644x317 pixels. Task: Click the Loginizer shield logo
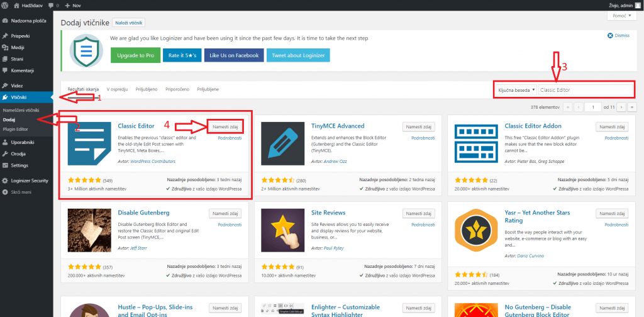86,50
